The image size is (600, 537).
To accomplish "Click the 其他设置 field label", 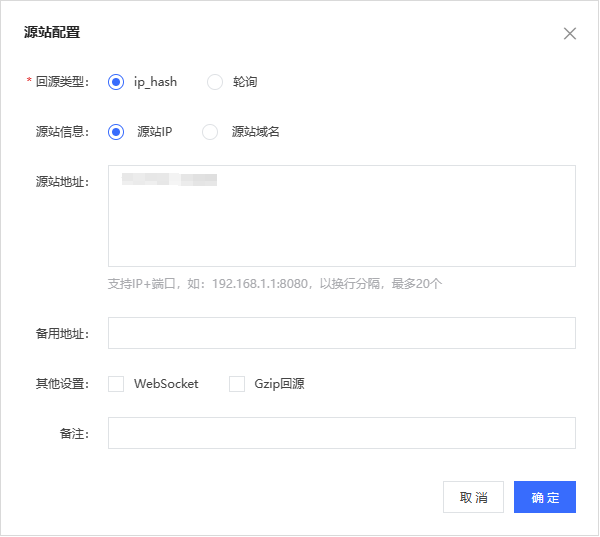I will (x=62, y=384).
